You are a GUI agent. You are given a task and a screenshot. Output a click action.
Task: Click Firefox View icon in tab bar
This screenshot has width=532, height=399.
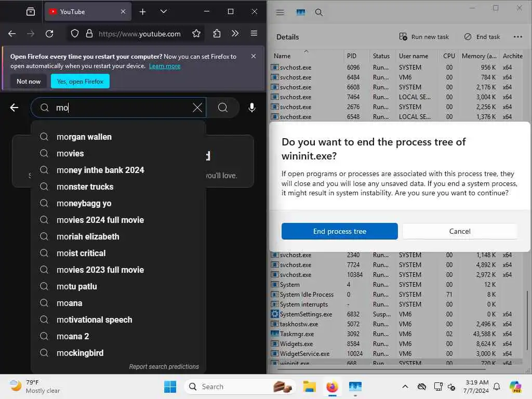(31, 12)
